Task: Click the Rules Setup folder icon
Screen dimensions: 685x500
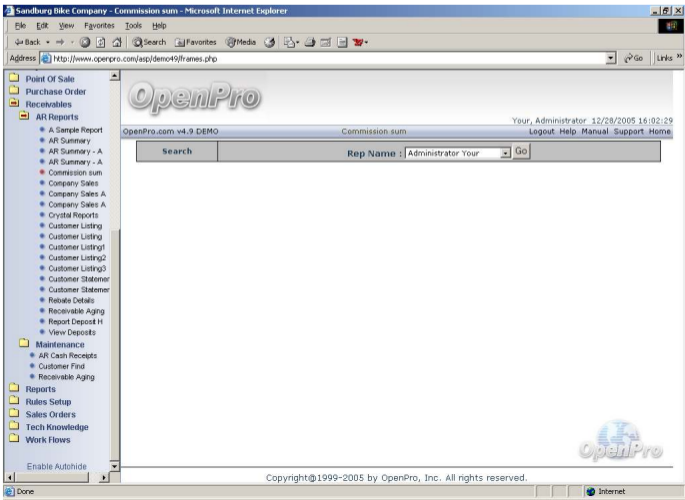Action: (x=14, y=400)
